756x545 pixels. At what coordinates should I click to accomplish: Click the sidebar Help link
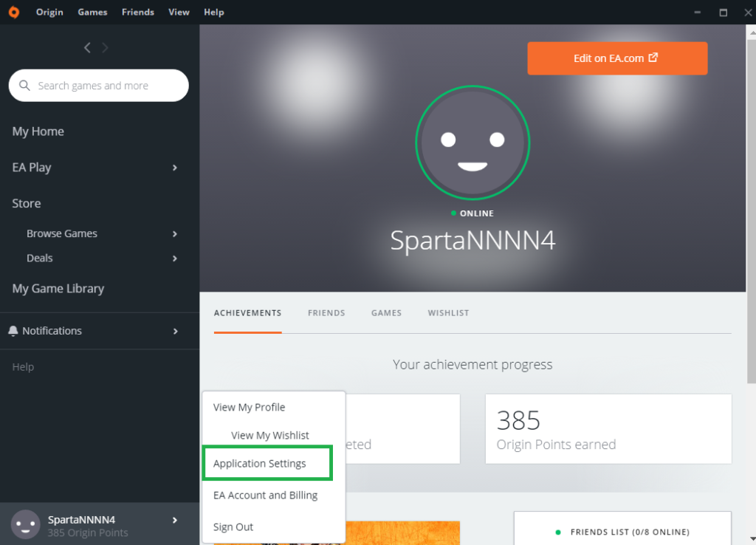pyautogui.click(x=23, y=367)
